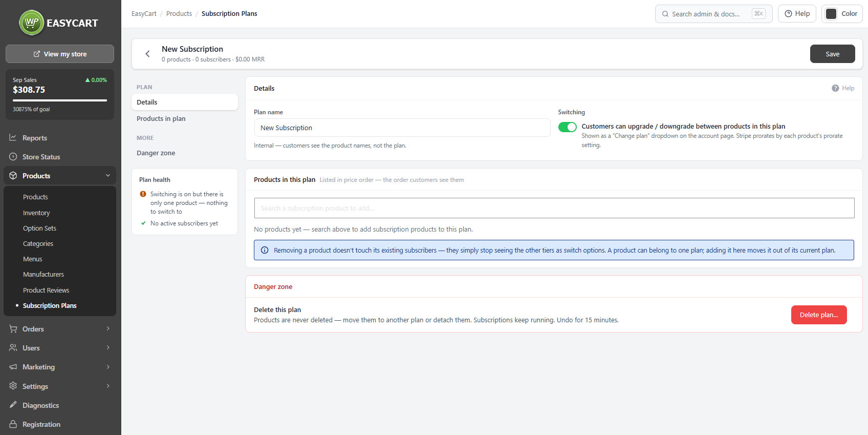Toggle the plan Switching upgrade/downgrade switch
868x435 pixels.
pos(567,127)
